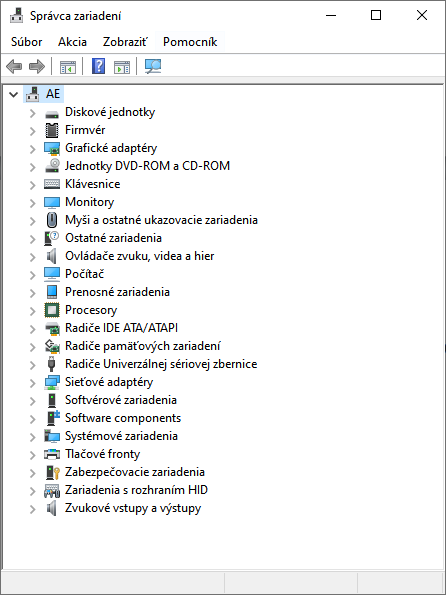Click the Klávesnice keyboard icon
The image size is (446, 595).
pyautogui.click(x=52, y=184)
